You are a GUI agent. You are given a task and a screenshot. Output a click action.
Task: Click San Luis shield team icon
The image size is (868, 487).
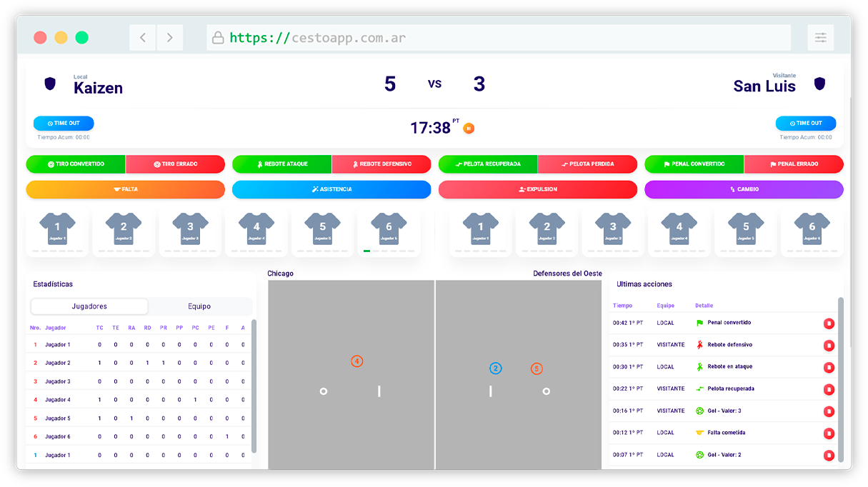(819, 84)
